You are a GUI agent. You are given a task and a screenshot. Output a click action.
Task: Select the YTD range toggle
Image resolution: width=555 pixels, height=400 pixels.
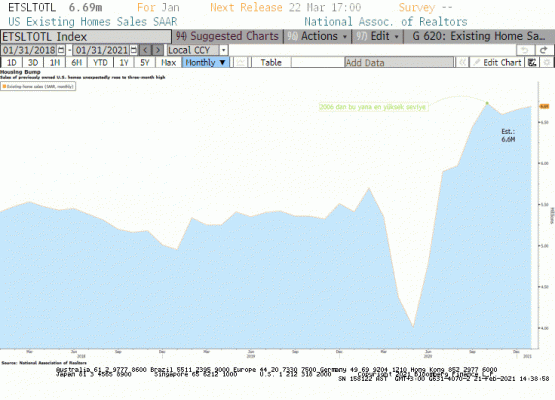click(x=100, y=63)
